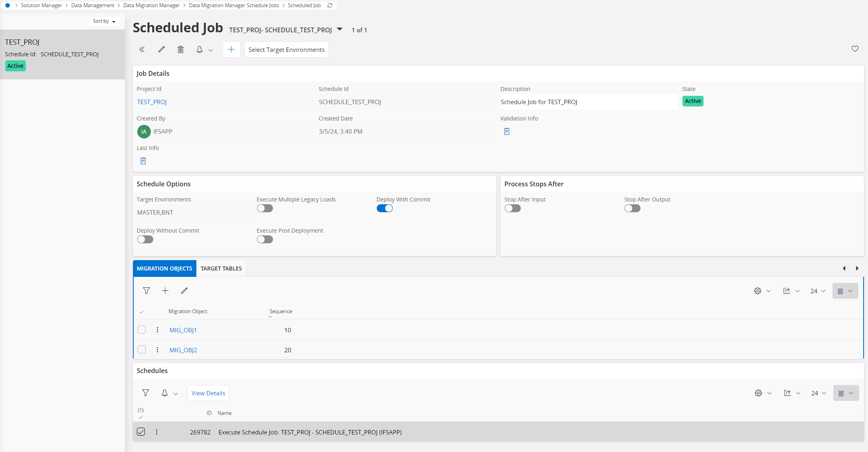Expand the record selector dropdown arrow
Image resolution: width=868 pixels, height=452 pixels.
coord(340,29)
